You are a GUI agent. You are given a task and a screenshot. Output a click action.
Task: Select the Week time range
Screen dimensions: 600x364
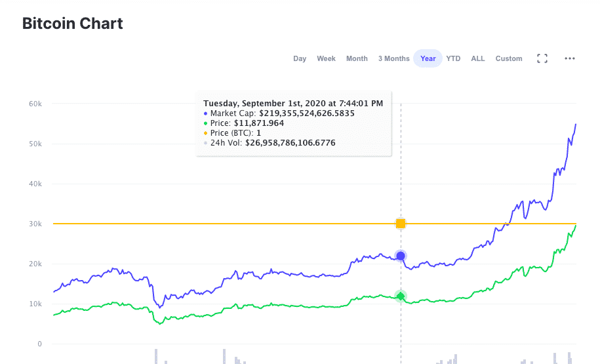click(x=326, y=58)
